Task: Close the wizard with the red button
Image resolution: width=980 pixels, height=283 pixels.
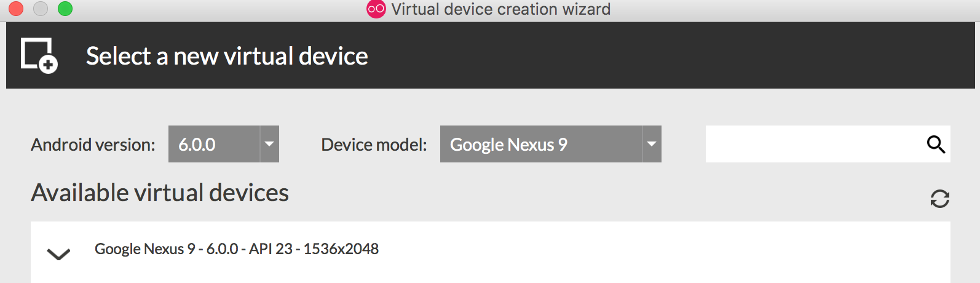Action: 16,9
